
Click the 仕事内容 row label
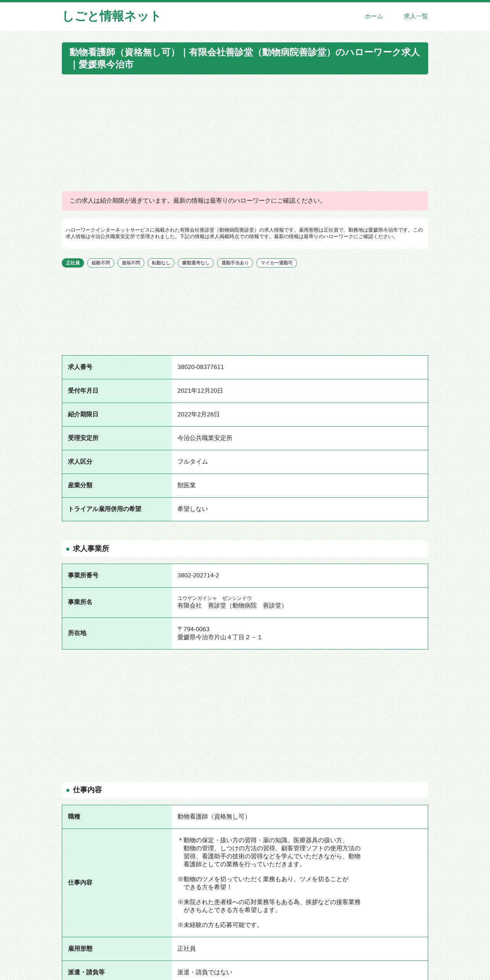pos(80,883)
